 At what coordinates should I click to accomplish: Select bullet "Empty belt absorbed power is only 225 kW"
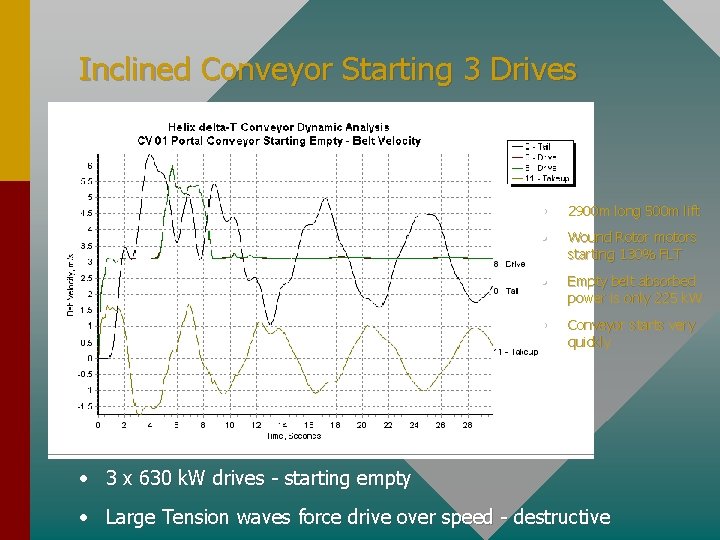tap(634, 290)
